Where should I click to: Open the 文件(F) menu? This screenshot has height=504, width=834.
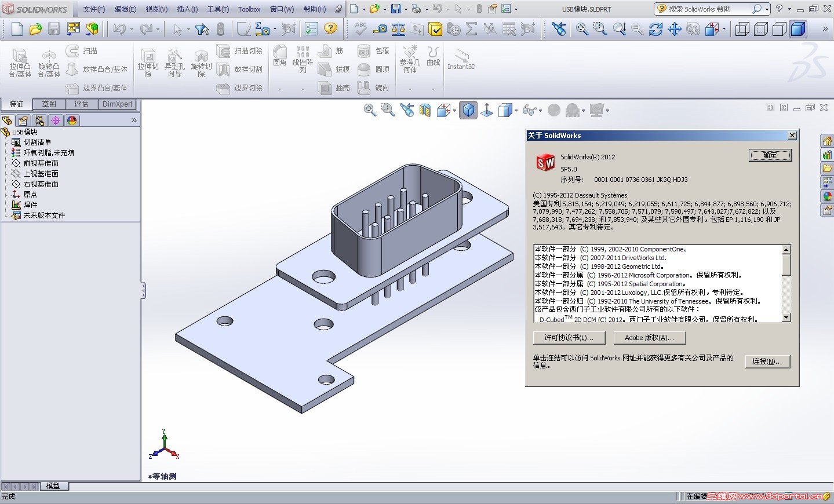click(94, 9)
